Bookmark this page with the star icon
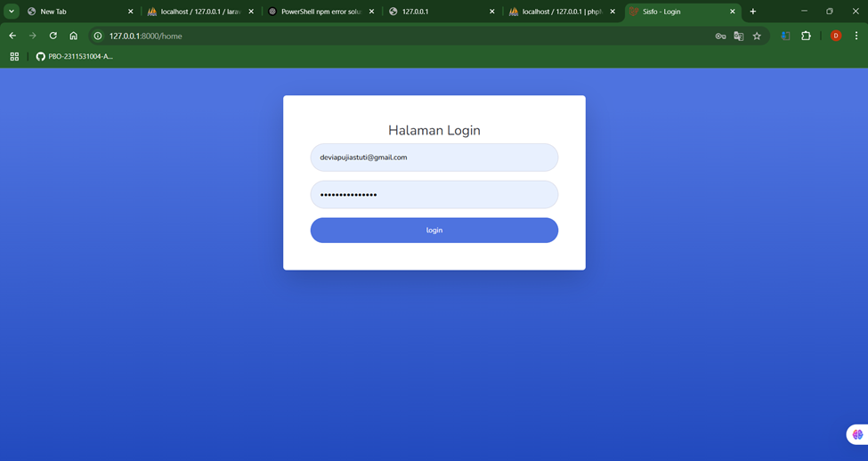This screenshot has width=868, height=461. [x=757, y=36]
